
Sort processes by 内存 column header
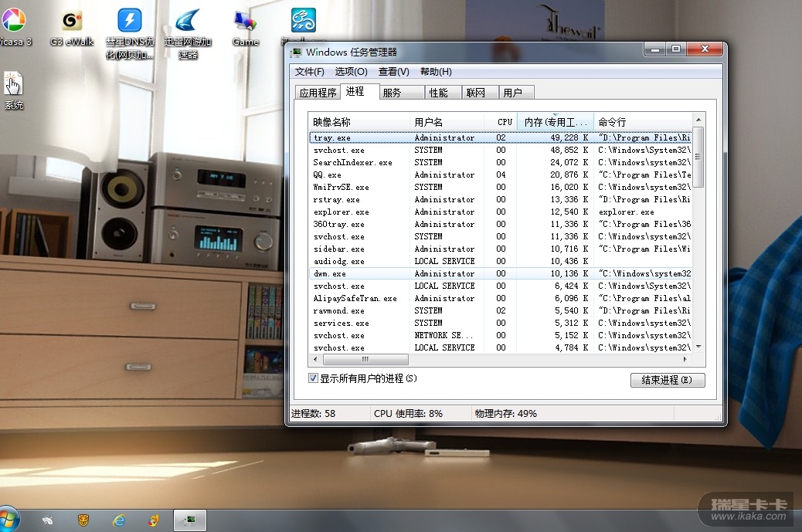point(554,122)
